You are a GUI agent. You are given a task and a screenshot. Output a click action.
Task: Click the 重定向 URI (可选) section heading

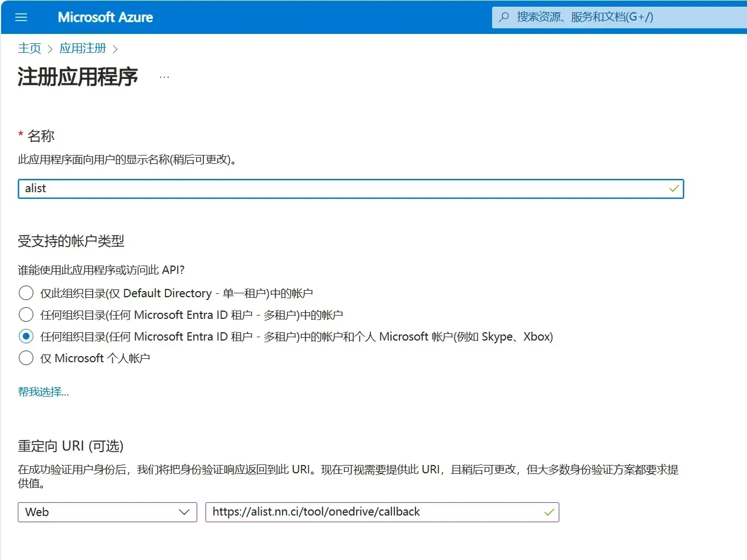coord(71,446)
